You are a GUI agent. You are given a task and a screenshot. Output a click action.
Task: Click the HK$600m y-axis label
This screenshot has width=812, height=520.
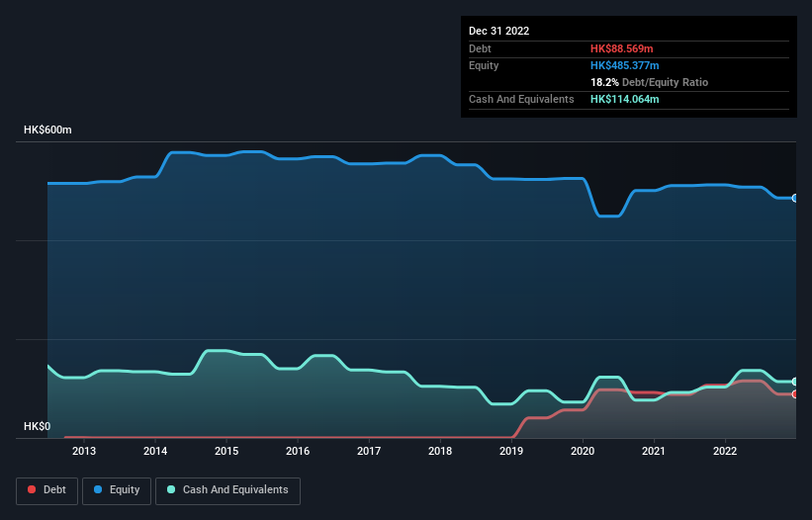coord(47,130)
